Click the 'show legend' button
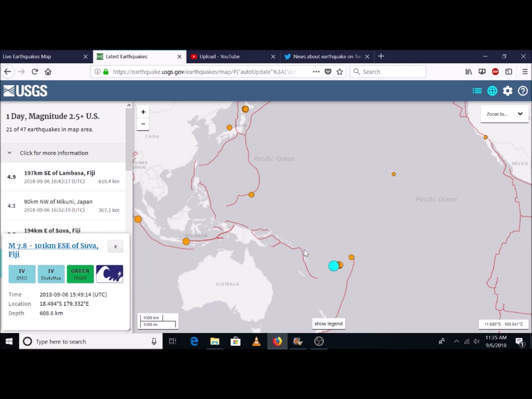This screenshot has width=532, height=399. (329, 324)
